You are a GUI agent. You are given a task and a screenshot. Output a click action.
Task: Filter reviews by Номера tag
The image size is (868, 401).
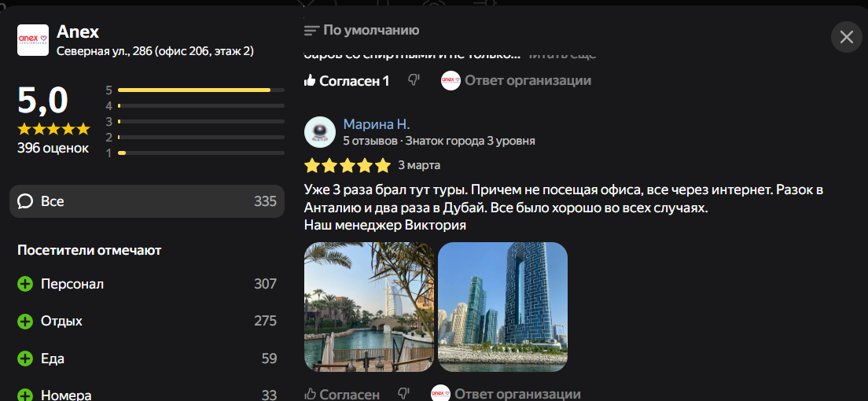[x=147, y=395]
